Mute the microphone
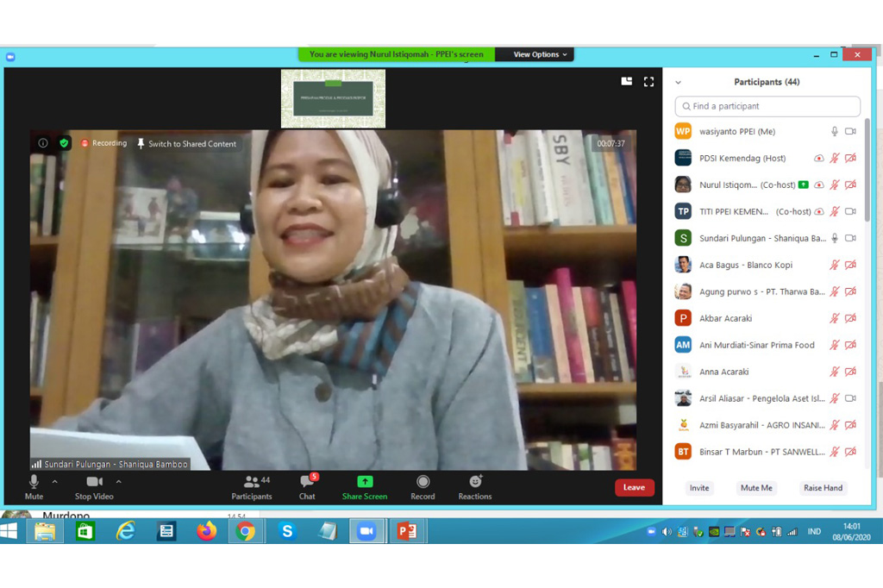Screen dimensions: 883x588 [34, 482]
